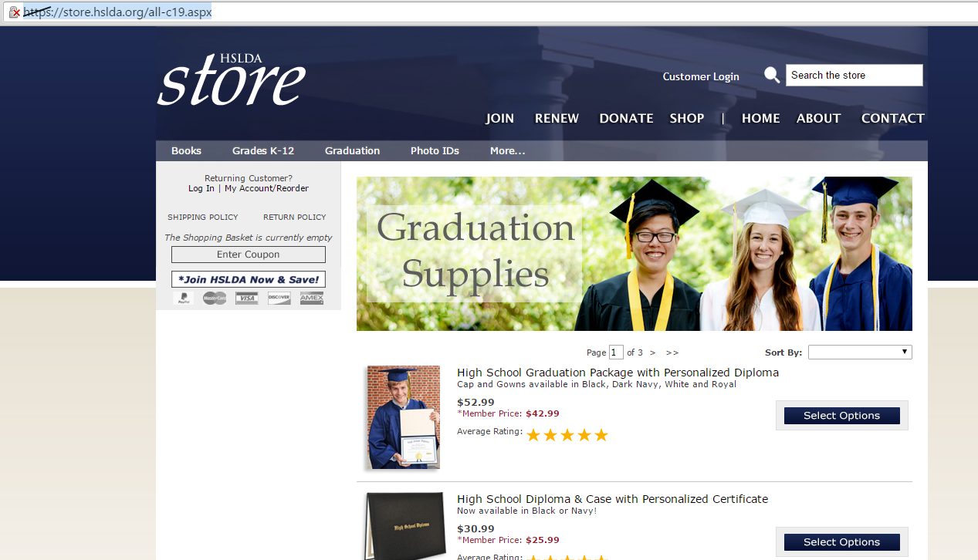Click the search magnifier icon
Screen dimensions: 978x560
[x=772, y=75]
